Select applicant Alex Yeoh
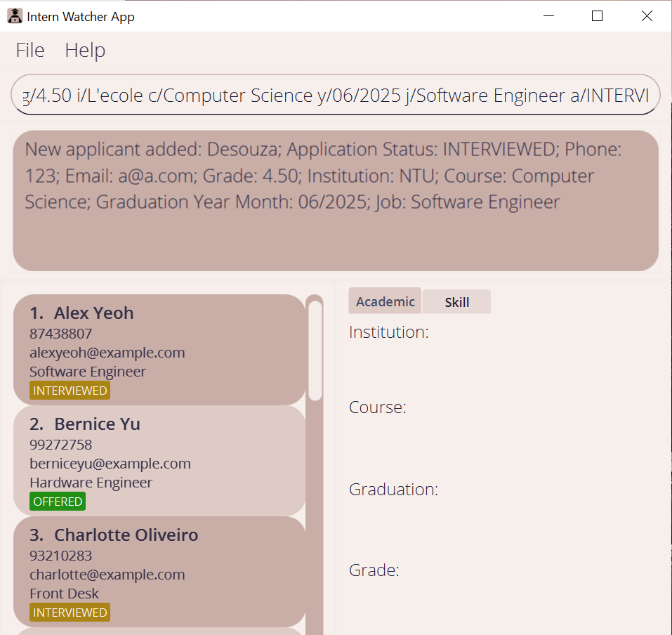Image resolution: width=672 pixels, height=635 pixels. 159,350
